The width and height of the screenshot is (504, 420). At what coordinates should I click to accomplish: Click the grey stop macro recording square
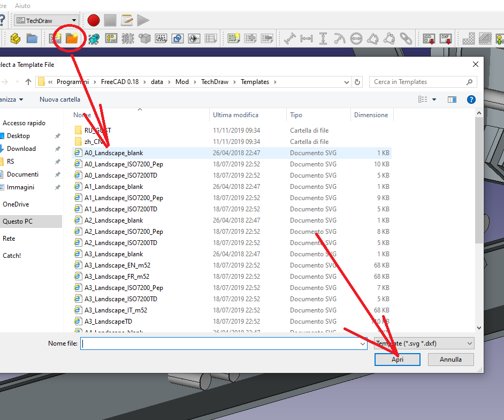pyautogui.click(x=110, y=20)
